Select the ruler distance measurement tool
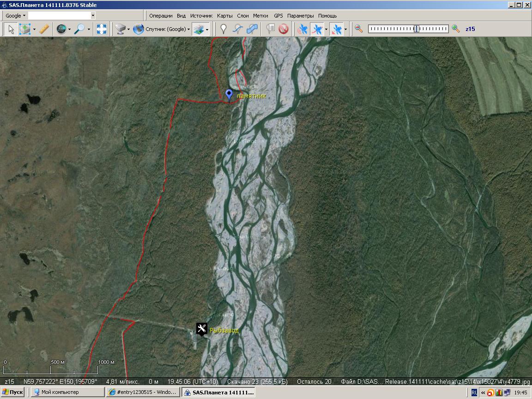The image size is (532, 399). coord(44,29)
